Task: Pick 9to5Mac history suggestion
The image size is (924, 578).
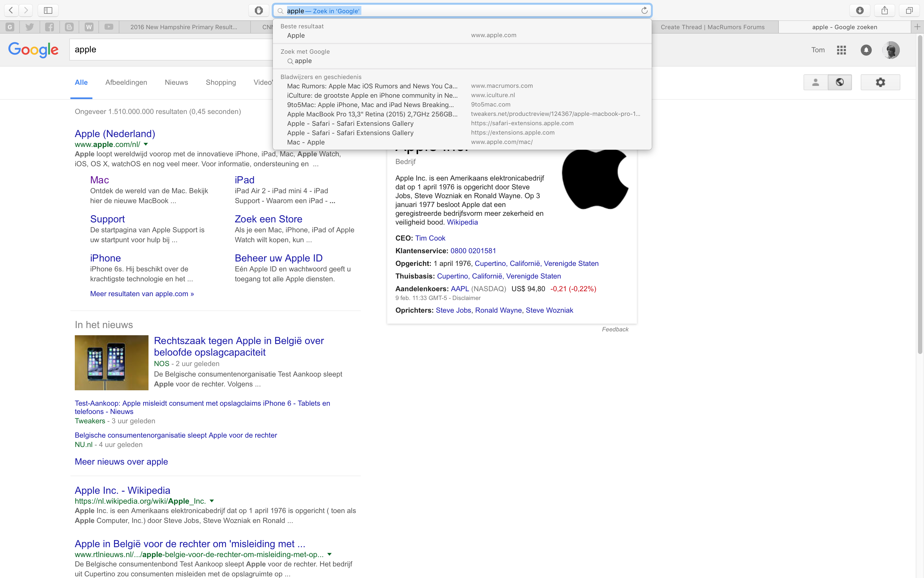Action: [x=462, y=105]
